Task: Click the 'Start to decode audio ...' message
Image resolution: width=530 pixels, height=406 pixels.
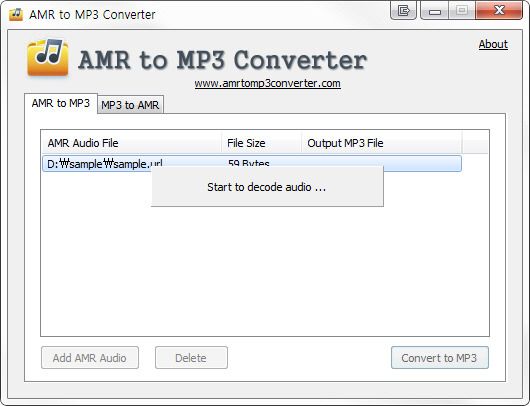Action: point(267,187)
